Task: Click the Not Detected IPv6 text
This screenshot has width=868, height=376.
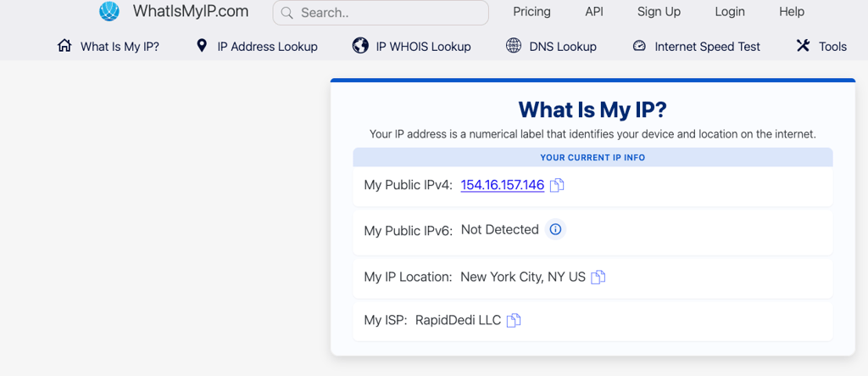Action: [499, 230]
